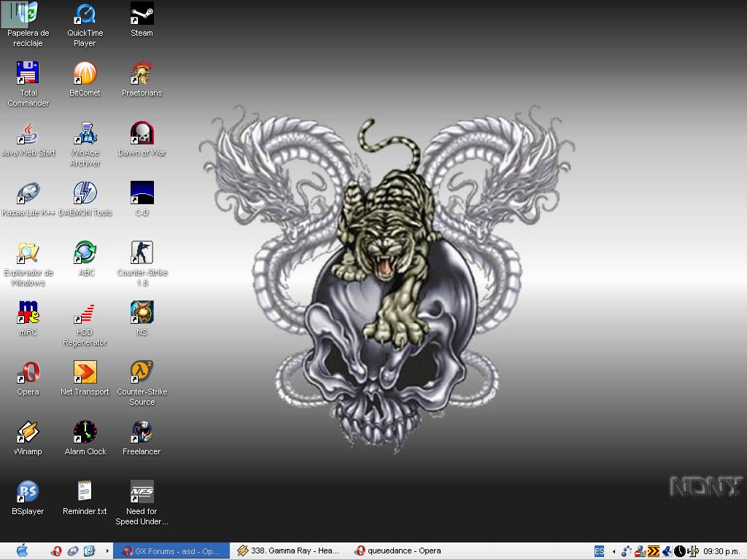Open the Apple-logo start button
The image size is (747, 560).
pyautogui.click(x=22, y=551)
